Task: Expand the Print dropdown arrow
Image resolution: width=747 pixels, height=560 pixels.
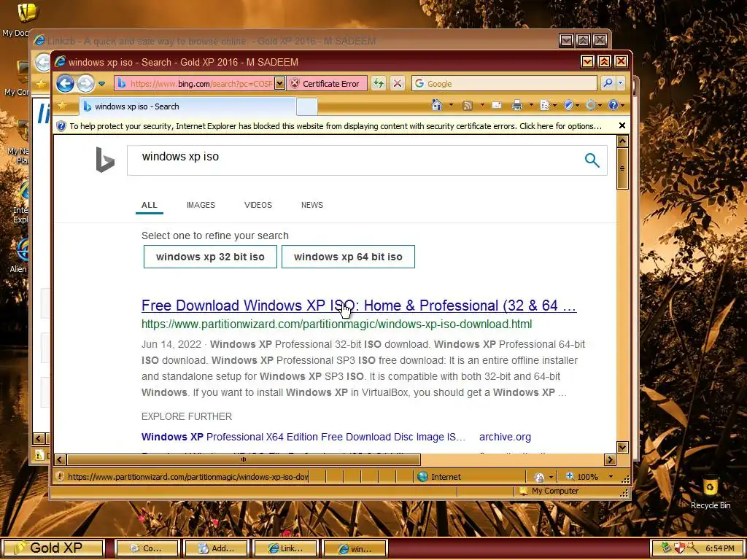Action: click(x=531, y=105)
